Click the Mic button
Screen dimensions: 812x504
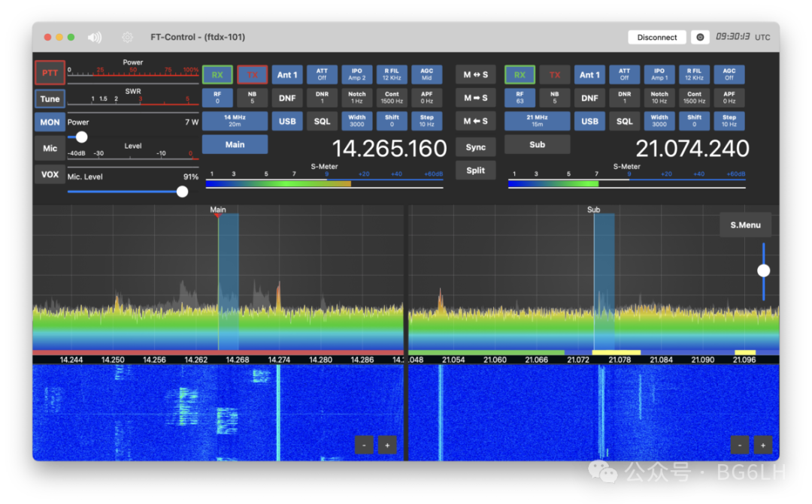tap(50, 148)
